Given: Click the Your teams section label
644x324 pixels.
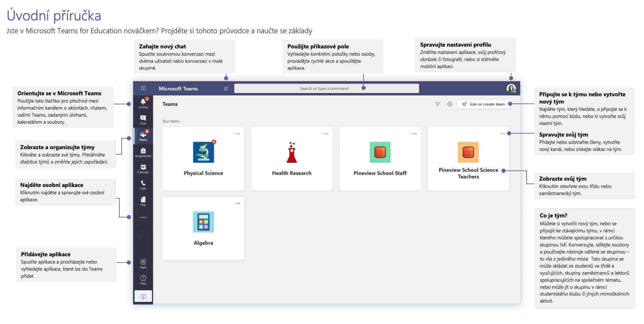Looking at the screenshot, I should point(171,121).
